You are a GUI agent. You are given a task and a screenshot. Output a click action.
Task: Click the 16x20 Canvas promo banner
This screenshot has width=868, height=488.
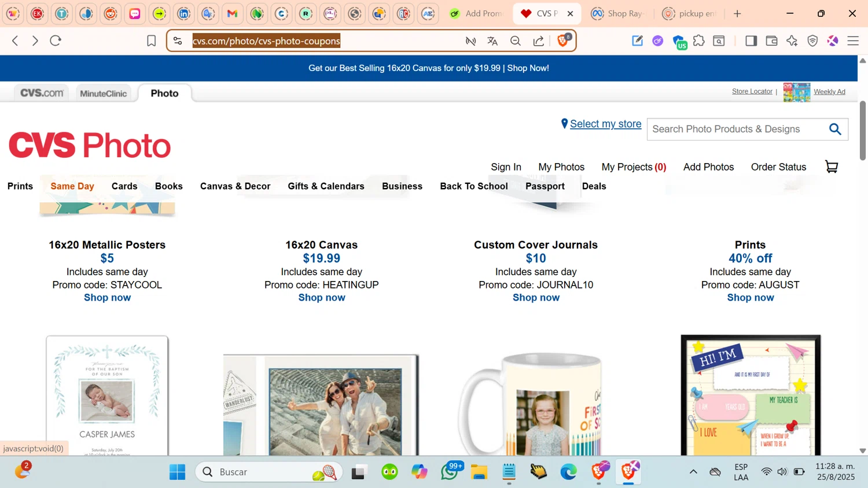tap(429, 68)
